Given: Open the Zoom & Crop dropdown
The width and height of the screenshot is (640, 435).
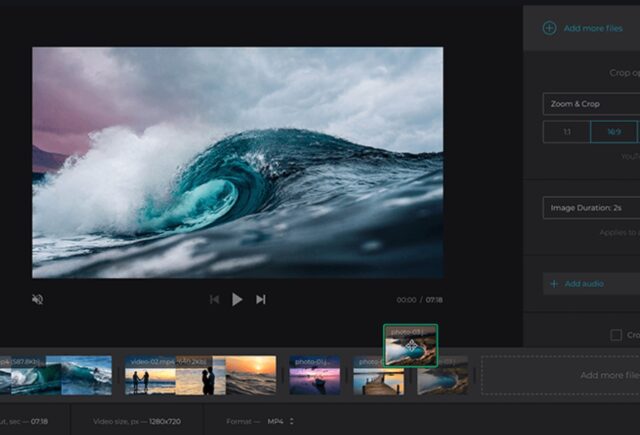Looking at the screenshot, I should point(591,104).
